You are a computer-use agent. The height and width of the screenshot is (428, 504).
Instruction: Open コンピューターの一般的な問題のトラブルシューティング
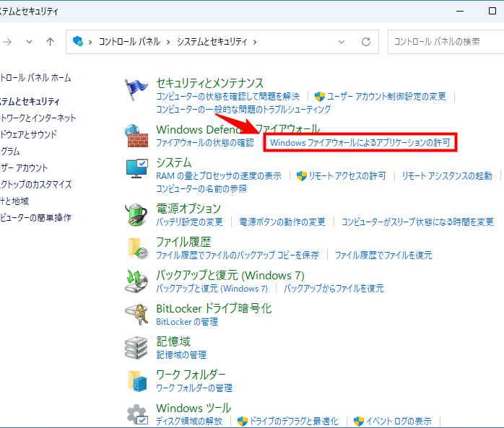click(243, 109)
